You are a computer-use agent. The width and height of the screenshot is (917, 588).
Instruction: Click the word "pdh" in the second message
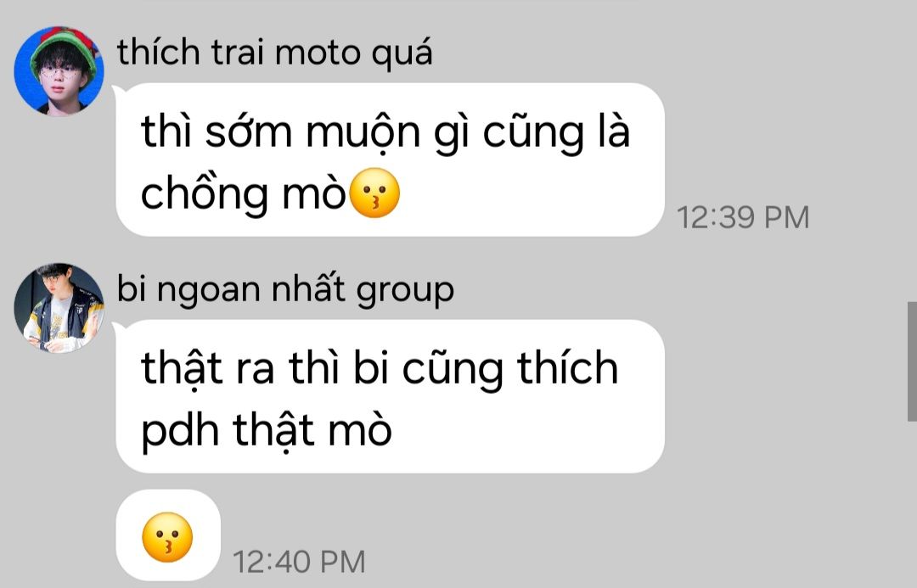point(180,431)
